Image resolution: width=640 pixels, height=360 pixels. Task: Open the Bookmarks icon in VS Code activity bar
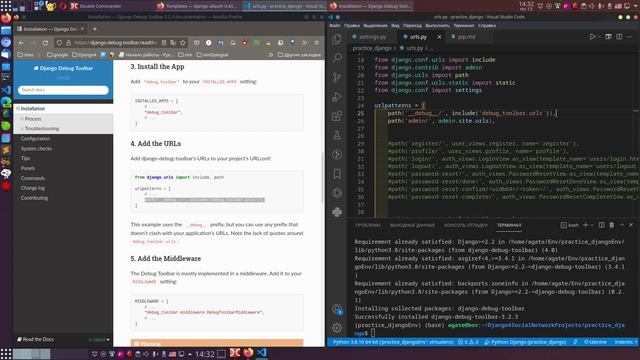tap(337, 174)
